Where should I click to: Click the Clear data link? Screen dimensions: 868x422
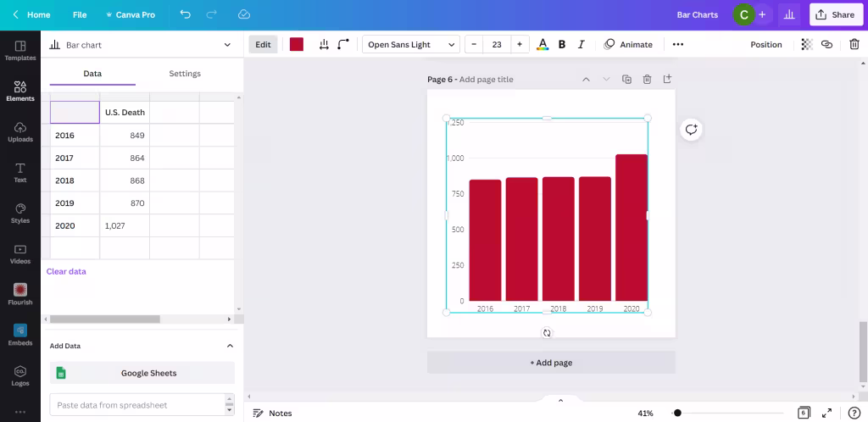(66, 271)
